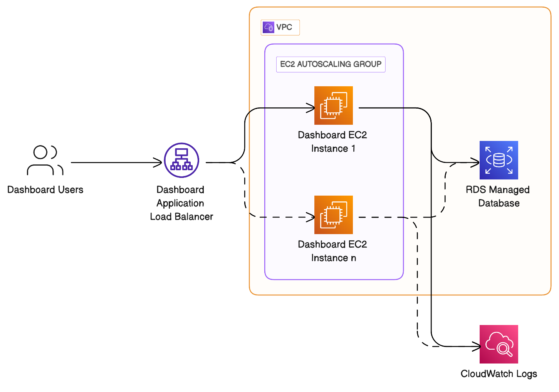Click the "Dashboard EC2 Instance 1" caption
This screenshot has width=559, height=392.
pos(333,142)
